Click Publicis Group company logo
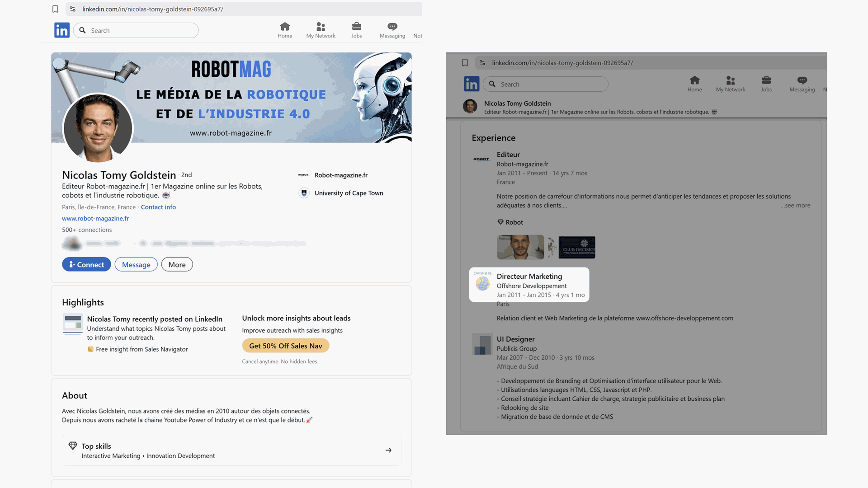868x488 pixels. tap(481, 344)
